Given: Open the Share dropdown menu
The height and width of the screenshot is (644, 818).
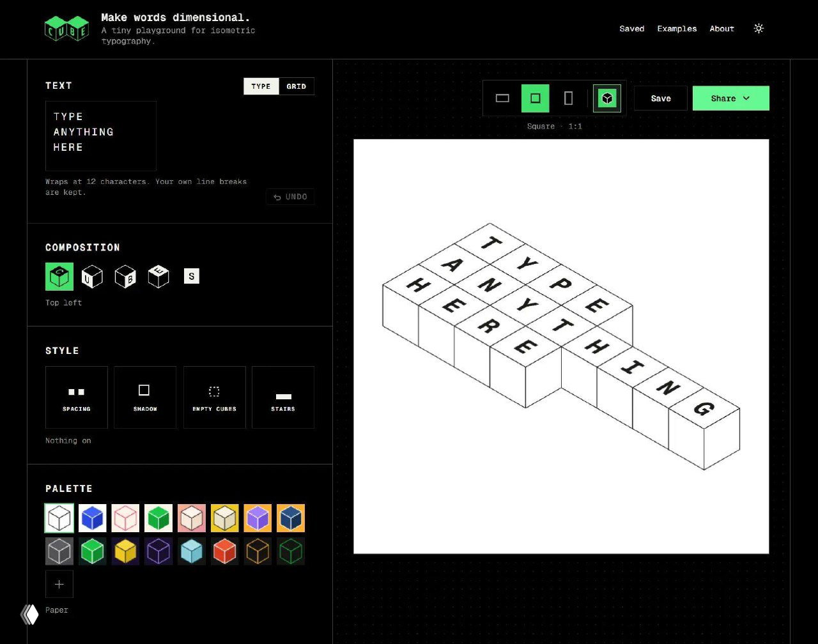Looking at the screenshot, I should click(731, 98).
